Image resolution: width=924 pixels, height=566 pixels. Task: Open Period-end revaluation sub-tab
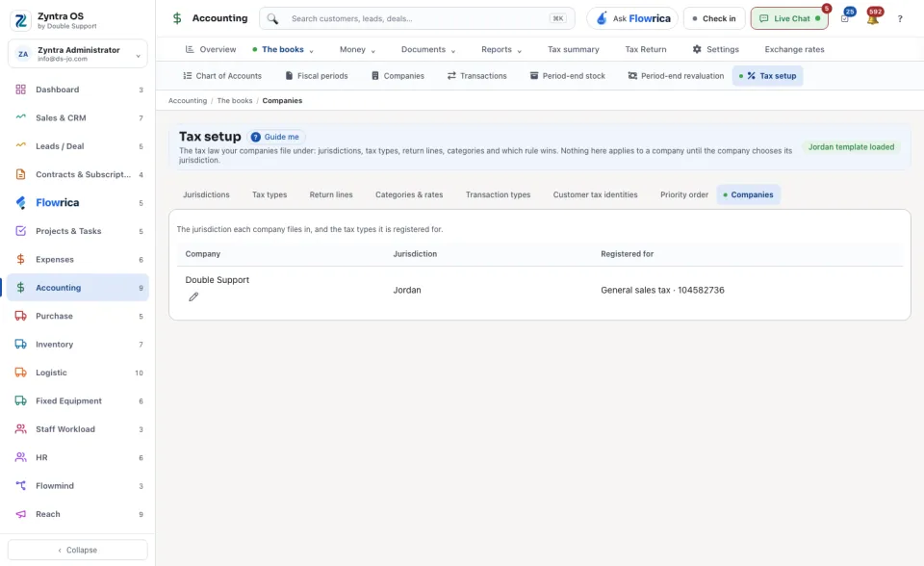[x=676, y=76]
